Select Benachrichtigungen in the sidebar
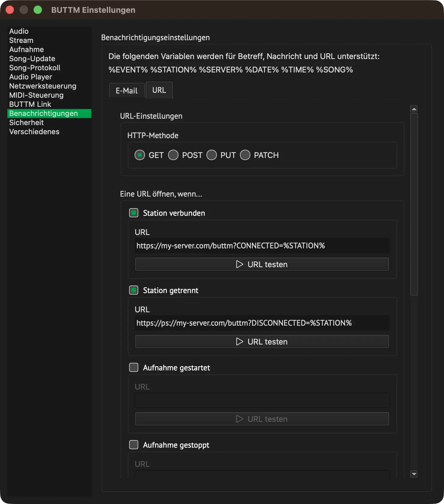Image resolution: width=444 pixels, height=504 pixels. coord(49,114)
